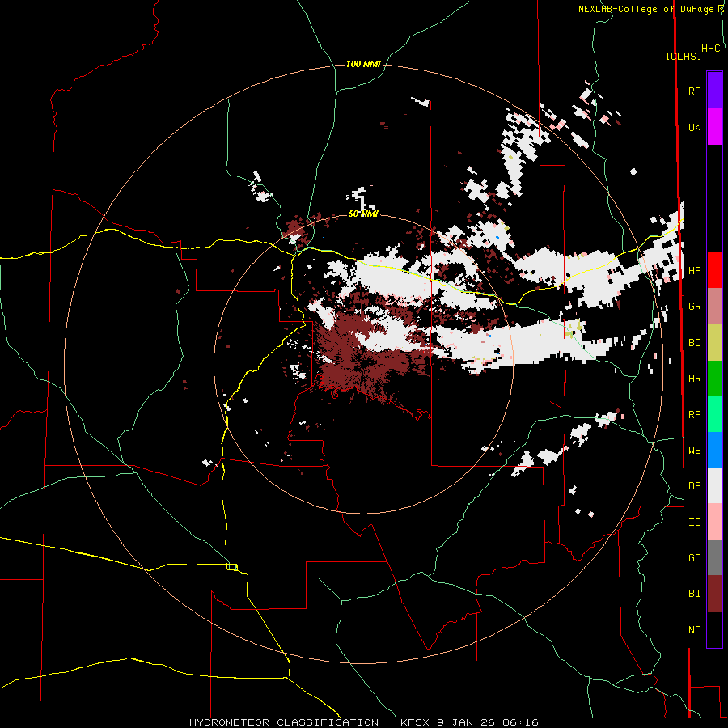Select the GR graupel legend swatch
This screenshot has height=728, width=728.
[x=714, y=307]
